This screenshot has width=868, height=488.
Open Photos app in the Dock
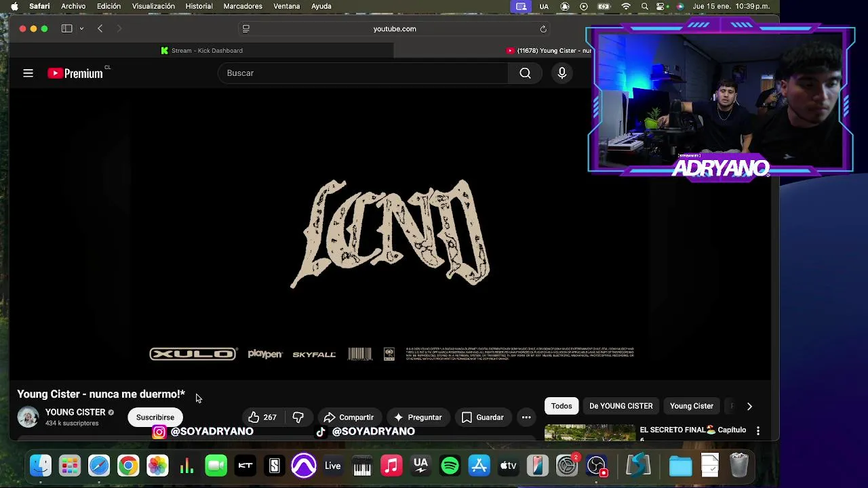[x=157, y=466]
